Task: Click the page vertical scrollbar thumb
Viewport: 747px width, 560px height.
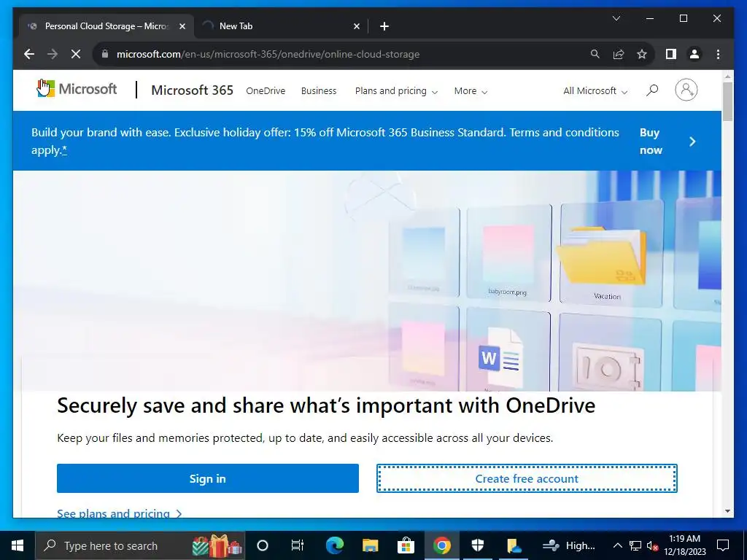Action: click(727, 101)
